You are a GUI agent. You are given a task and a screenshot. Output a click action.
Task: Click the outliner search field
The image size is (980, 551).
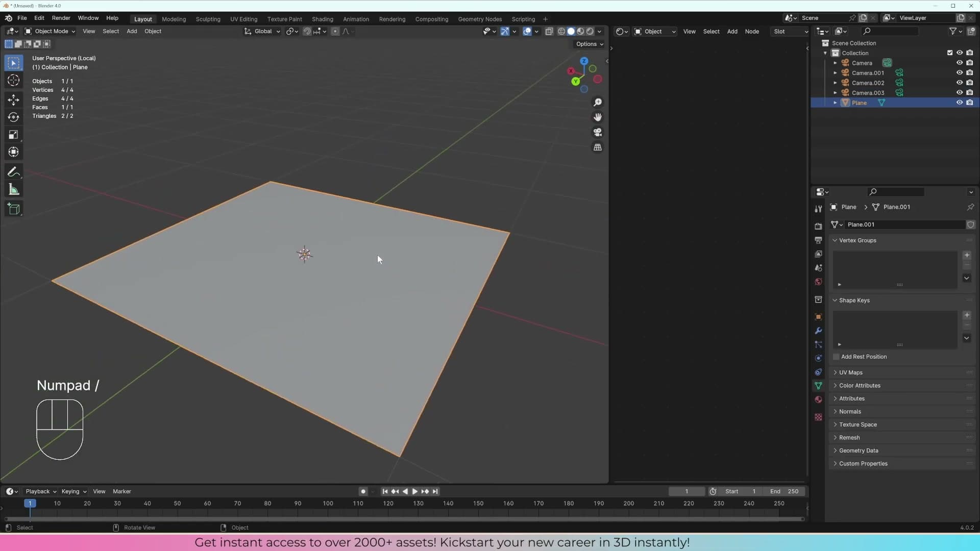click(x=890, y=32)
